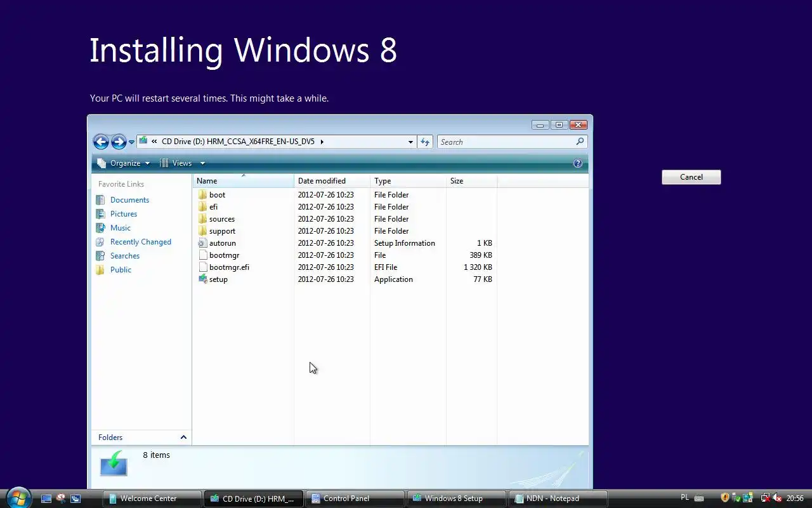Open Recently Changed favorite link
The height and width of the screenshot is (508, 812).
(141, 242)
